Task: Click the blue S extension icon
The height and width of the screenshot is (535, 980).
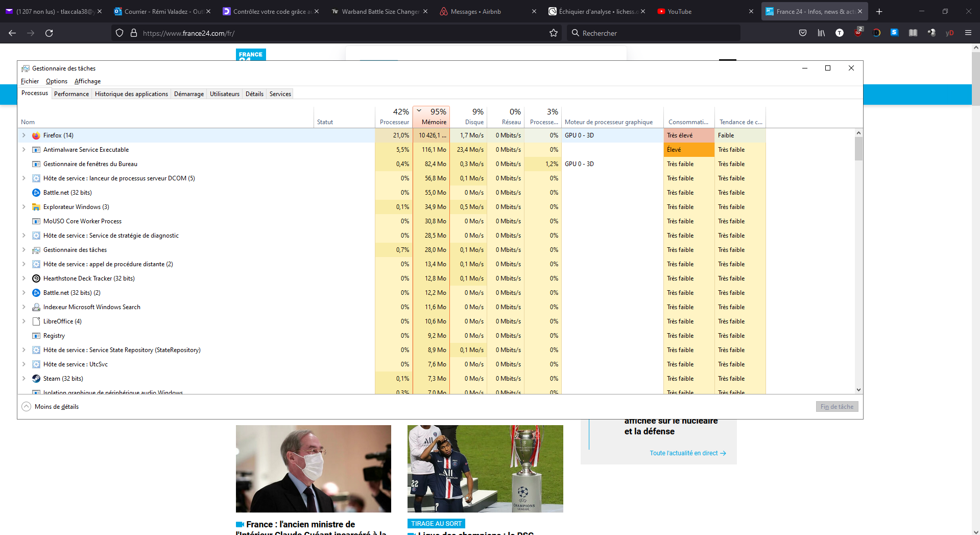Action: (894, 33)
